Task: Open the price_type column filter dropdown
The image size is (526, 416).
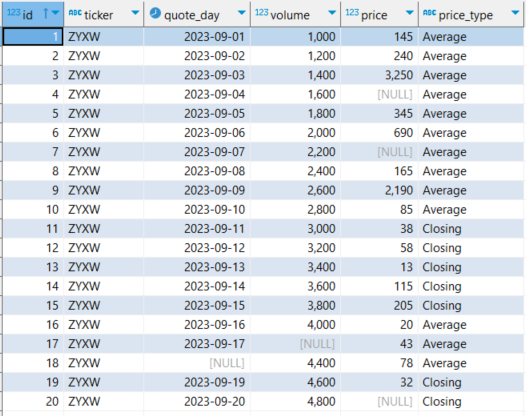Action: [515, 13]
